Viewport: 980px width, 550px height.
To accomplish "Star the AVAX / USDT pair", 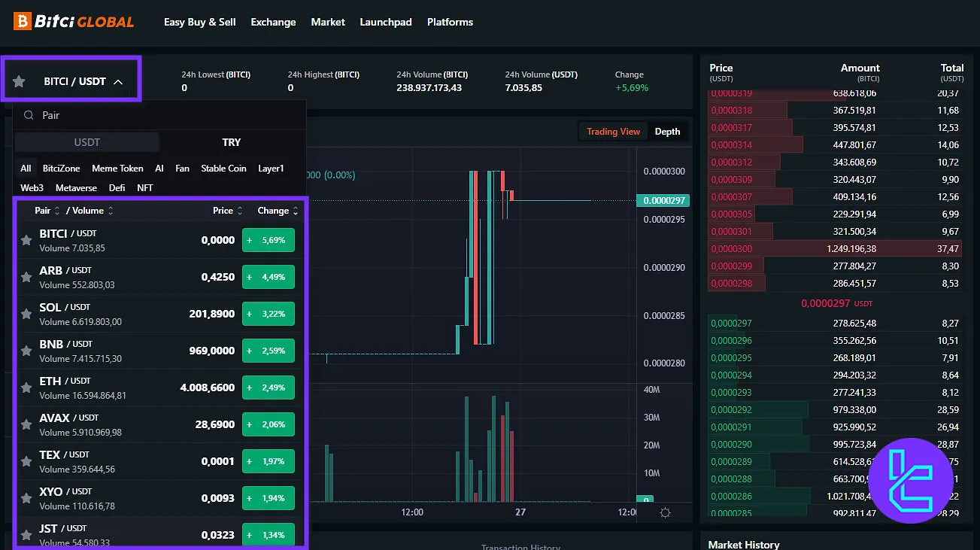I will (x=26, y=424).
